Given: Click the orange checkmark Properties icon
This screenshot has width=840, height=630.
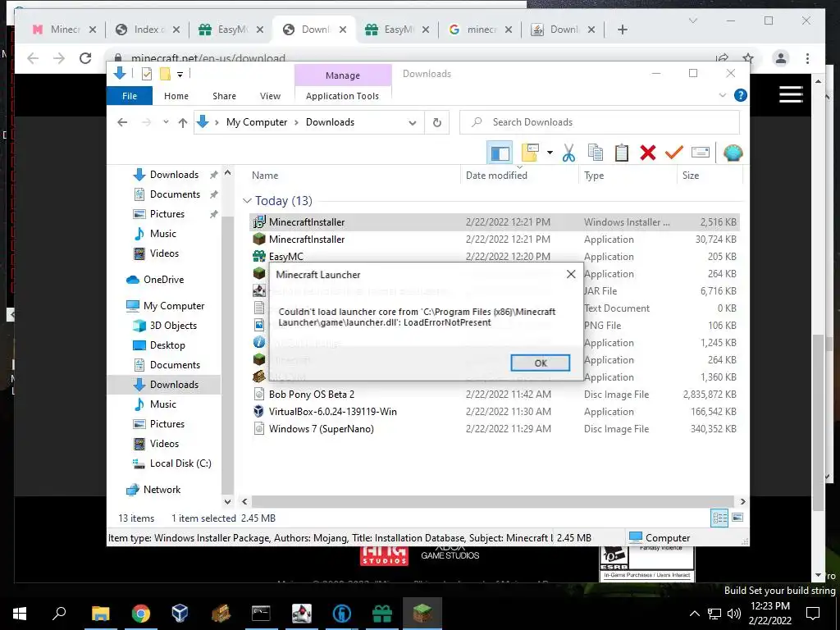Looking at the screenshot, I should click(x=674, y=153).
